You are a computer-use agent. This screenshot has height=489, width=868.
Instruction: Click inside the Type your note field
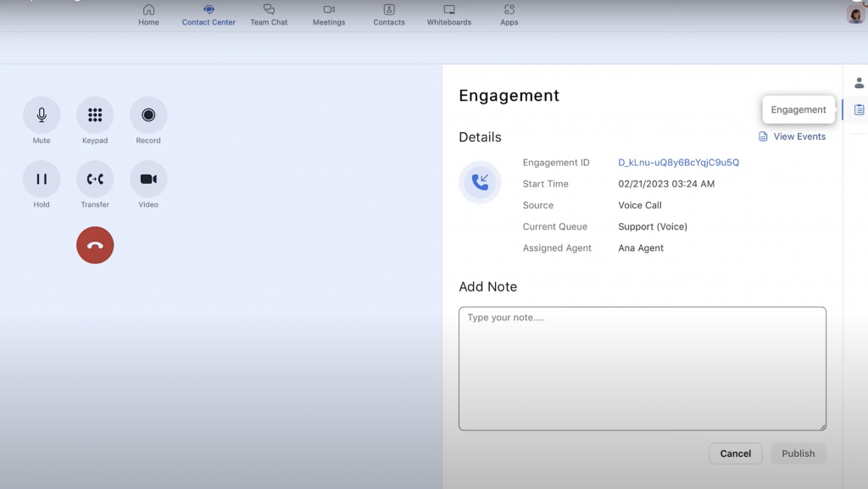pyautogui.click(x=643, y=369)
